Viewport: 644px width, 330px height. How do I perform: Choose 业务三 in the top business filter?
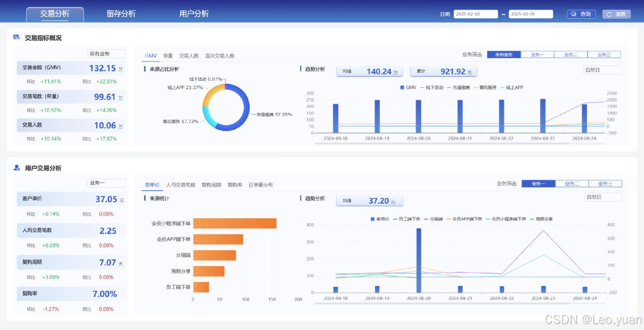[x=604, y=54]
